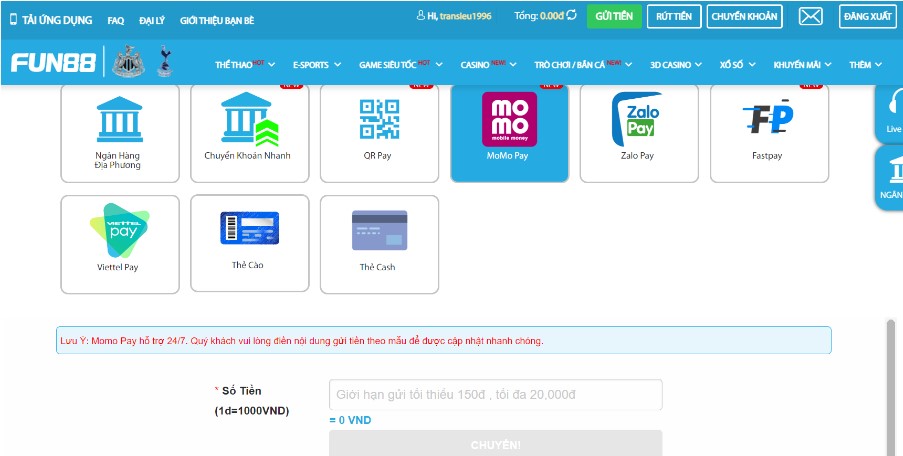Open the Đại Lý link
The width and height of the screenshot is (903, 456).
pos(152,20)
